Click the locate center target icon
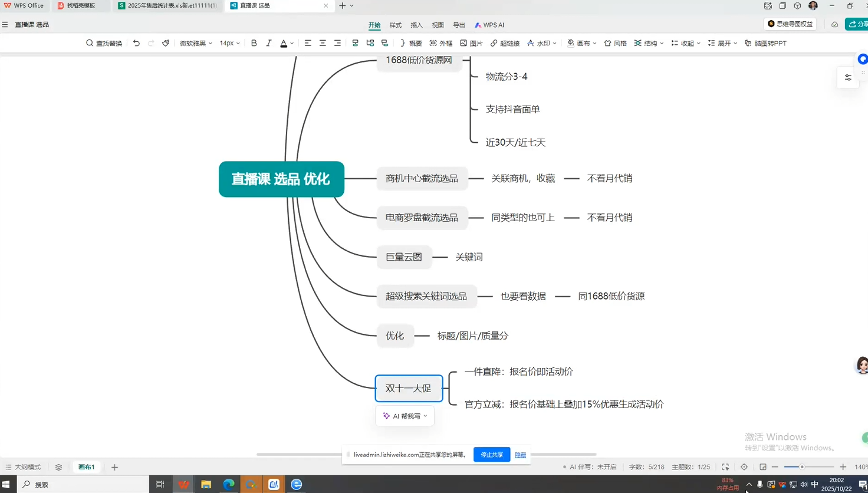 (744, 467)
